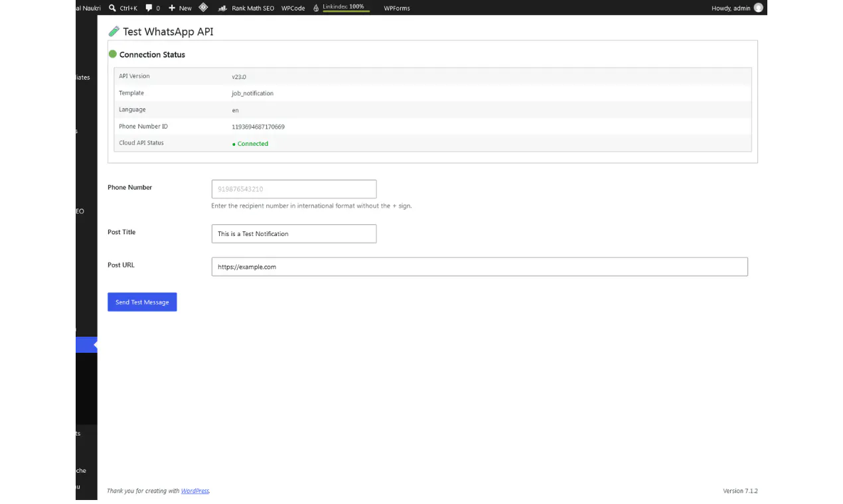Click the 'Post URL' field label

pos(121,265)
